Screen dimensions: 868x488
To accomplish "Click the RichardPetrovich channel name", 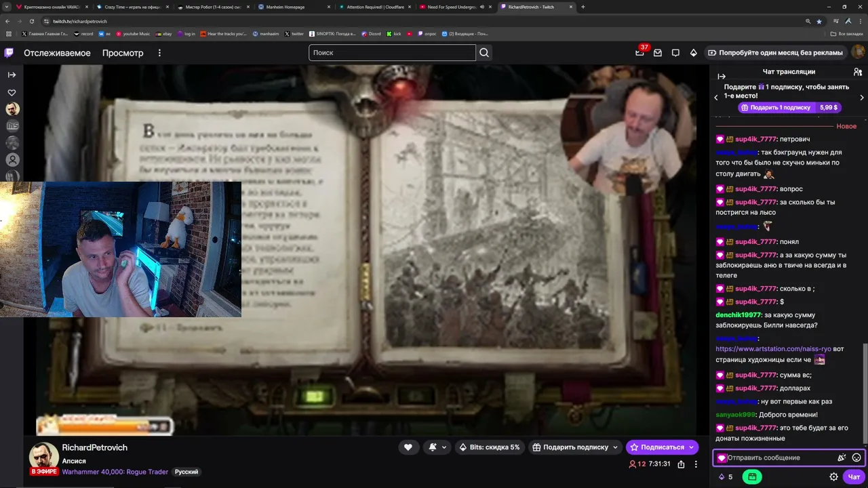I will (94, 448).
